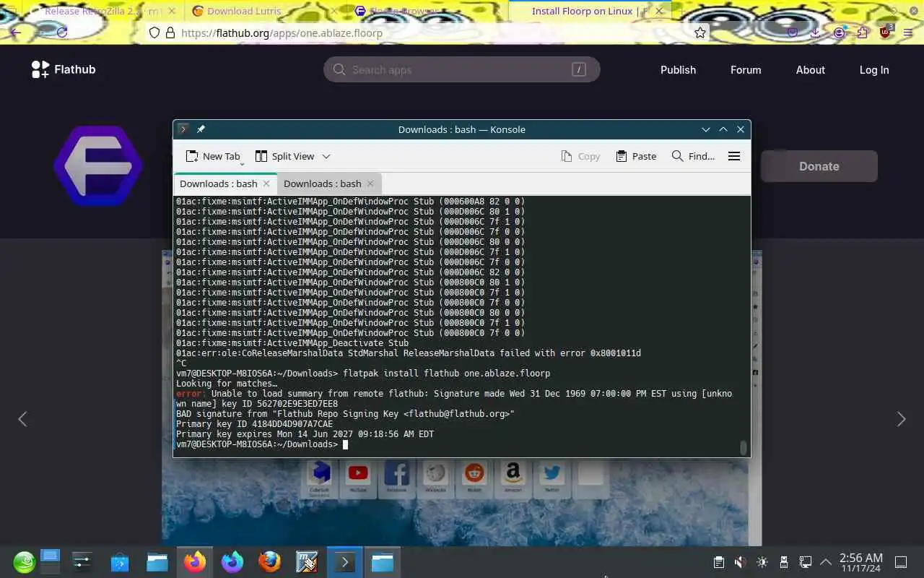Viewport: 924px width, 578px height.
Task: Open the openSUSE application launcher
Action: coord(25,561)
